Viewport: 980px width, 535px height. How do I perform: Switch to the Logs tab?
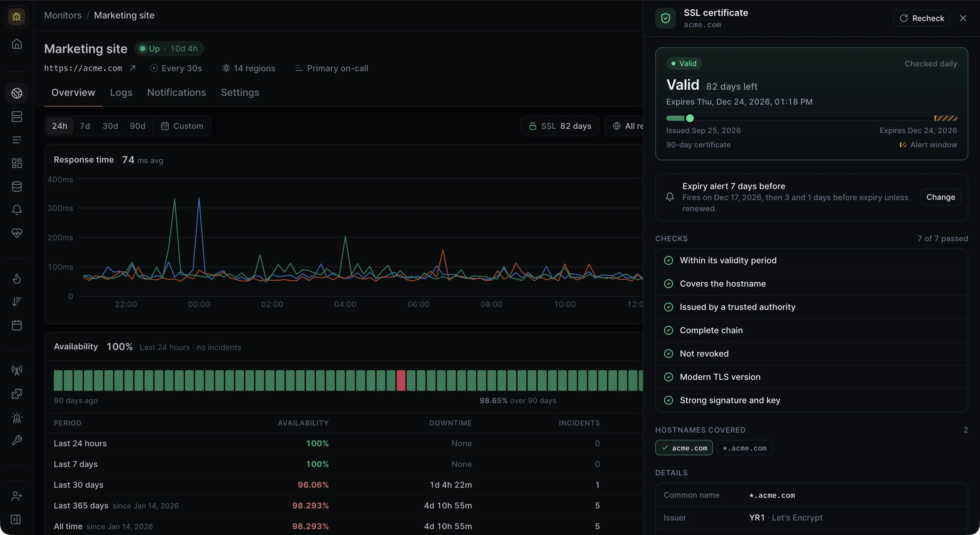point(121,93)
